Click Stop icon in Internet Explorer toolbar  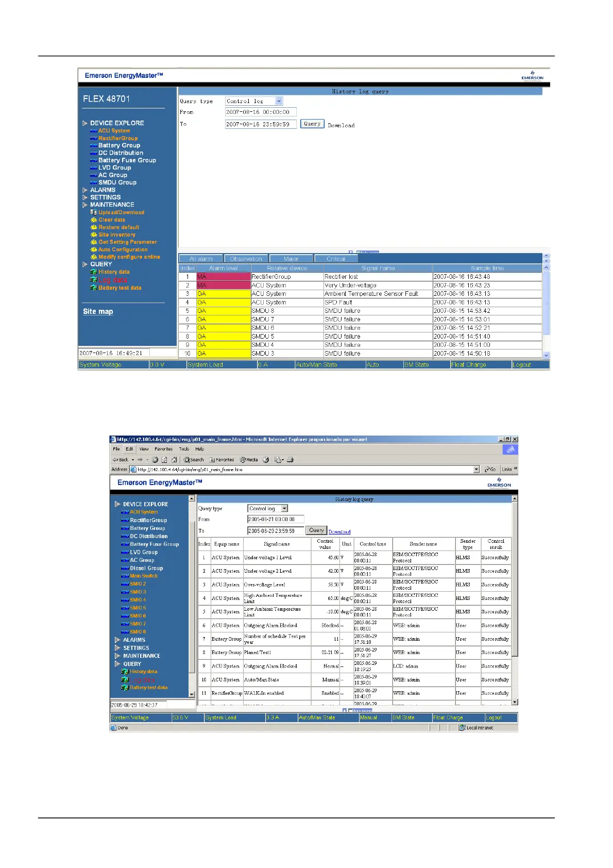click(155, 460)
